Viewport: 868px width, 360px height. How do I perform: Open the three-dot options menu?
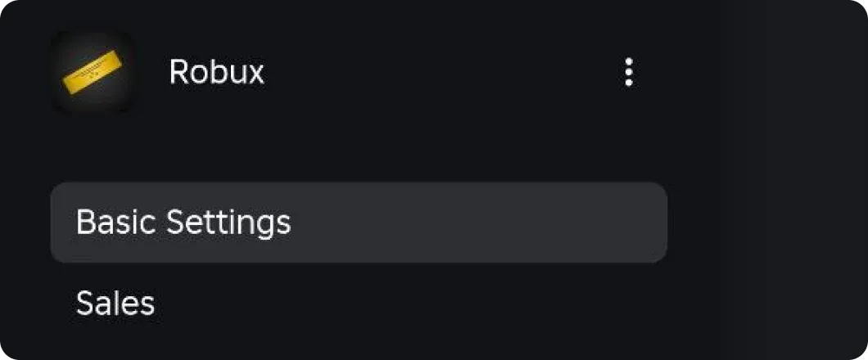coord(628,72)
